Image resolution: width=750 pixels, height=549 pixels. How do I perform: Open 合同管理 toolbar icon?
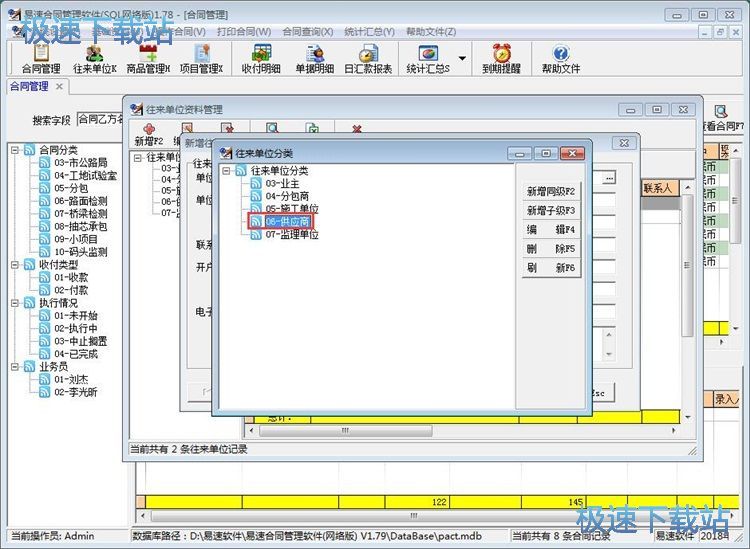pos(41,58)
